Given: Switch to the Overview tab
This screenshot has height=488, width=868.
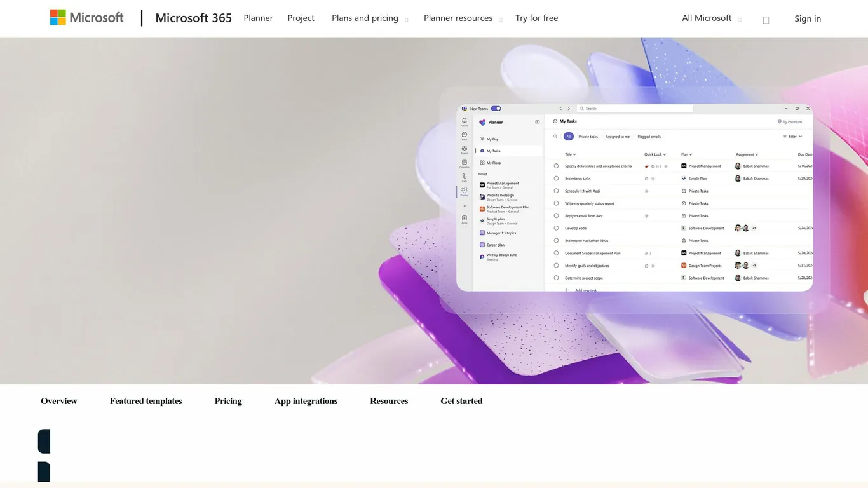Looking at the screenshot, I should point(59,401).
